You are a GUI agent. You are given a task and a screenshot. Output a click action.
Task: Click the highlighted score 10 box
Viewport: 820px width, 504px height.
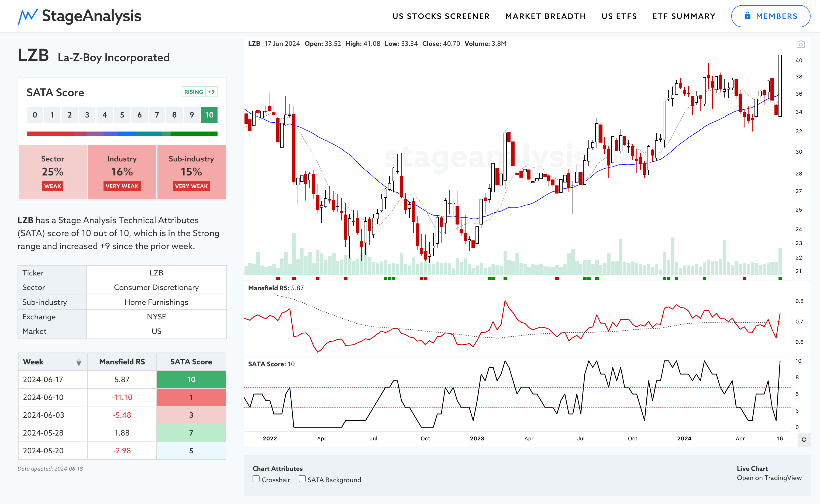click(209, 115)
